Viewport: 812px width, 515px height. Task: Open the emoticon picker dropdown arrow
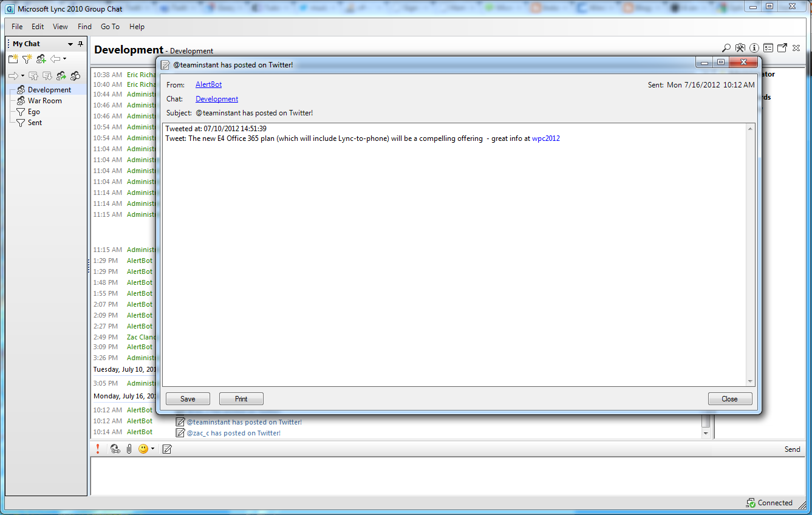click(152, 449)
